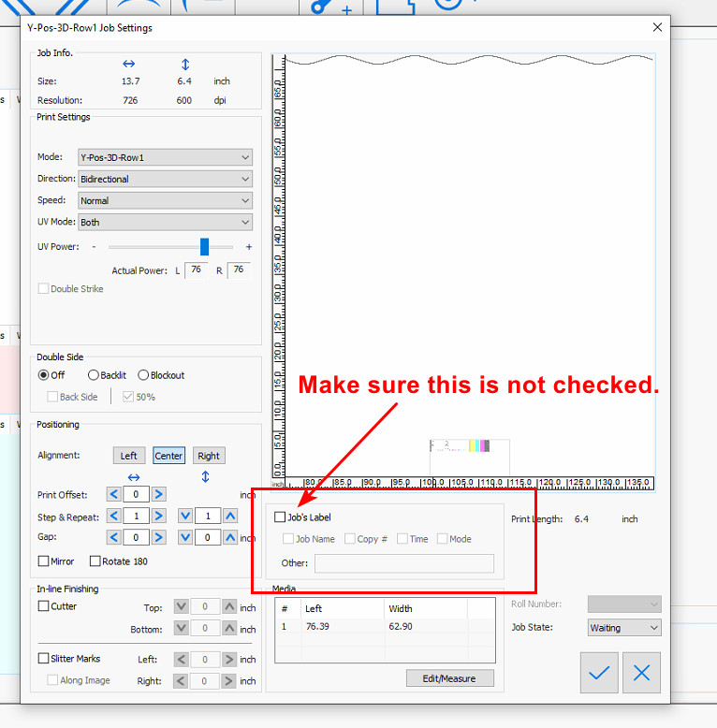717x728 pixels.
Task: Enable the Mirror checkbox
Action: pos(44,561)
